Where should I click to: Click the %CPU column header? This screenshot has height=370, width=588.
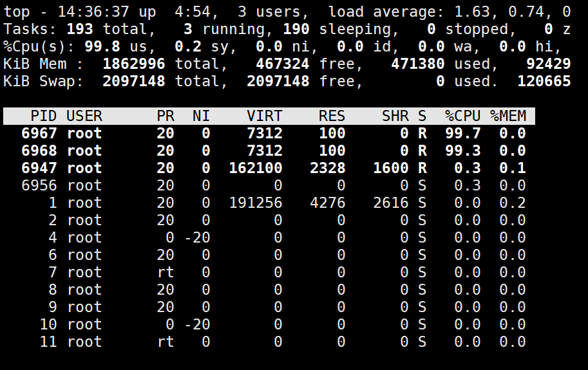pos(463,116)
